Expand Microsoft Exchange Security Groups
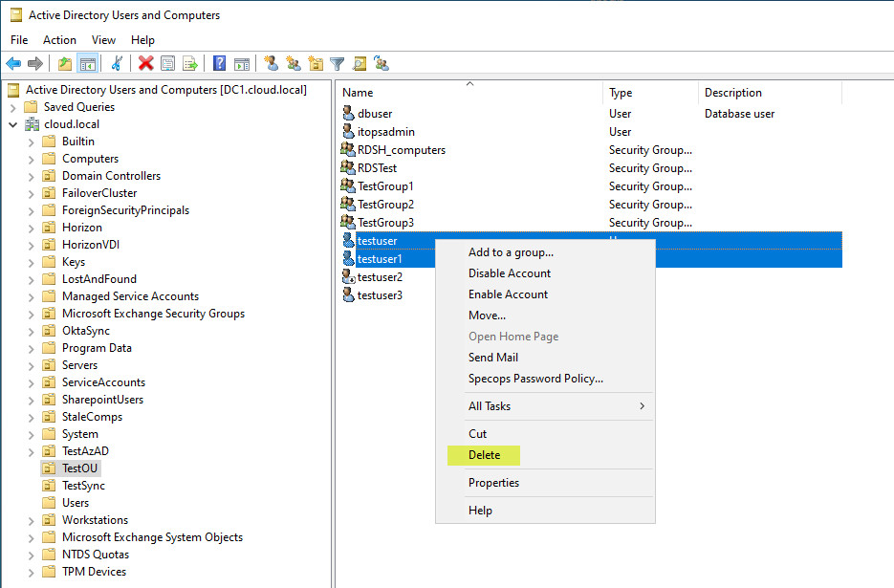894x588 pixels. pos(32,314)
